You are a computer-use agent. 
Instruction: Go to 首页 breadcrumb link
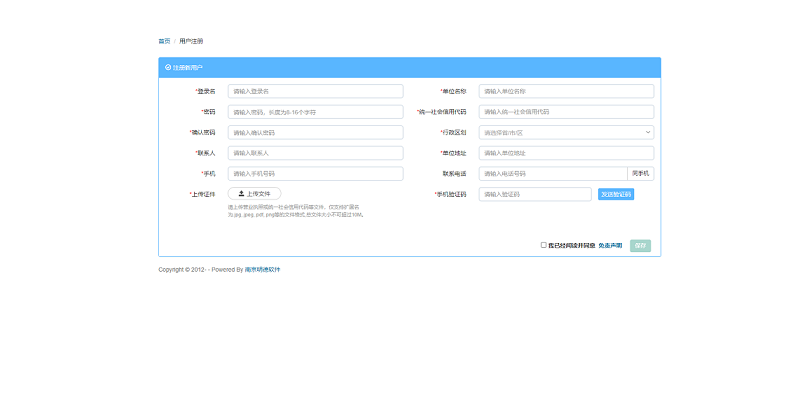164,41
